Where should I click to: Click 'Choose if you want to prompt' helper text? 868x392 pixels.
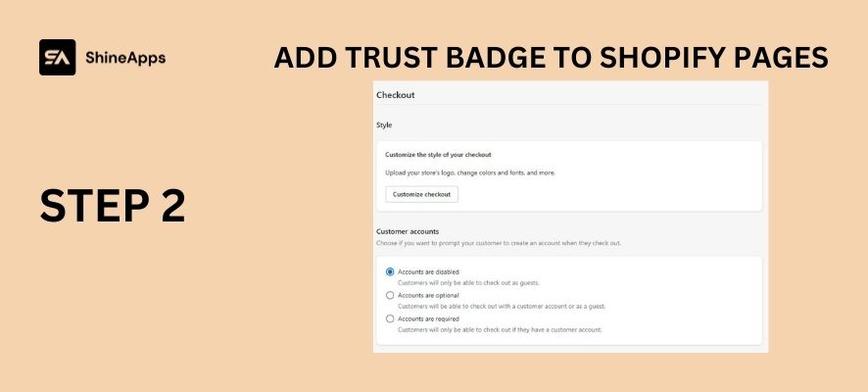click(499, 243)
